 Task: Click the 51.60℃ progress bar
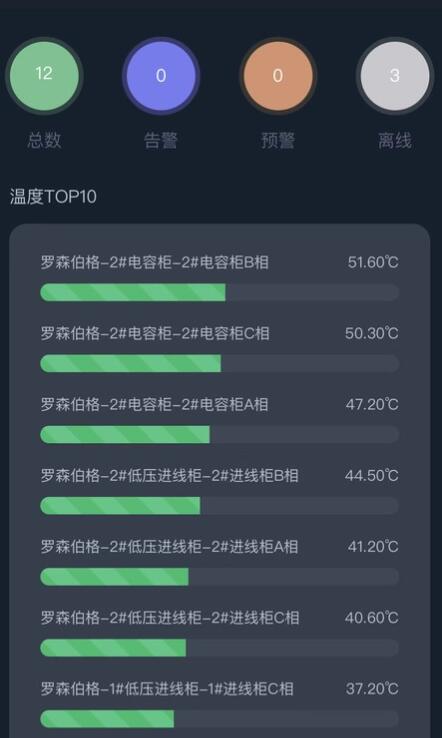click(x=219, y=292)
